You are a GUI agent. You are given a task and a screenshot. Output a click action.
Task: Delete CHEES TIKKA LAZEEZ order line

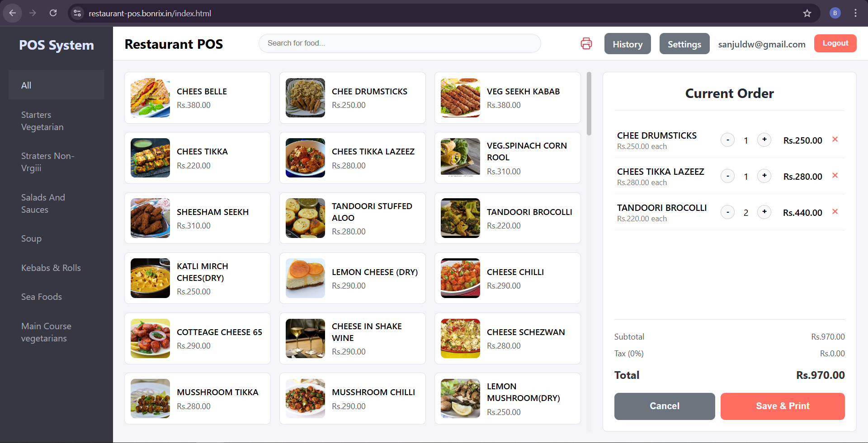click(835, 176)
